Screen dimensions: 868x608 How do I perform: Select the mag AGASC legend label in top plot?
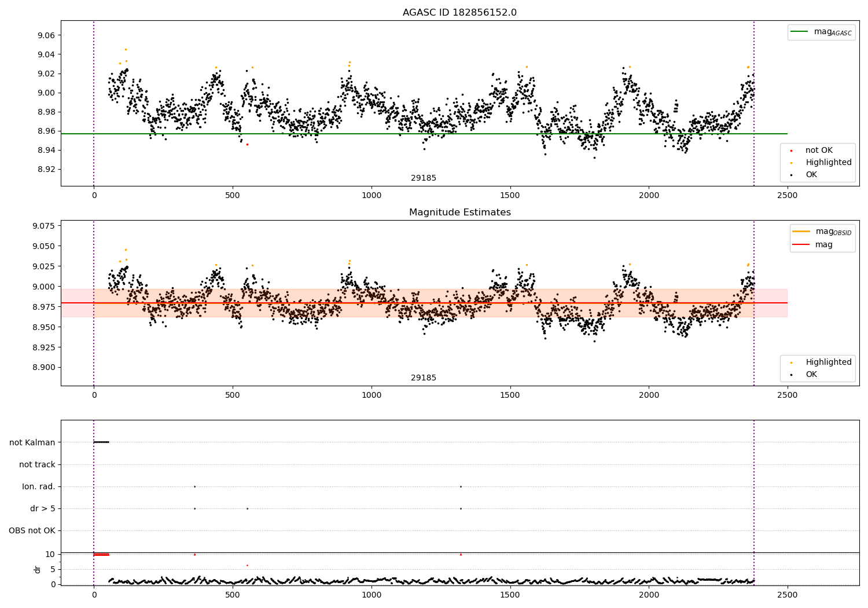click(833, 32)
